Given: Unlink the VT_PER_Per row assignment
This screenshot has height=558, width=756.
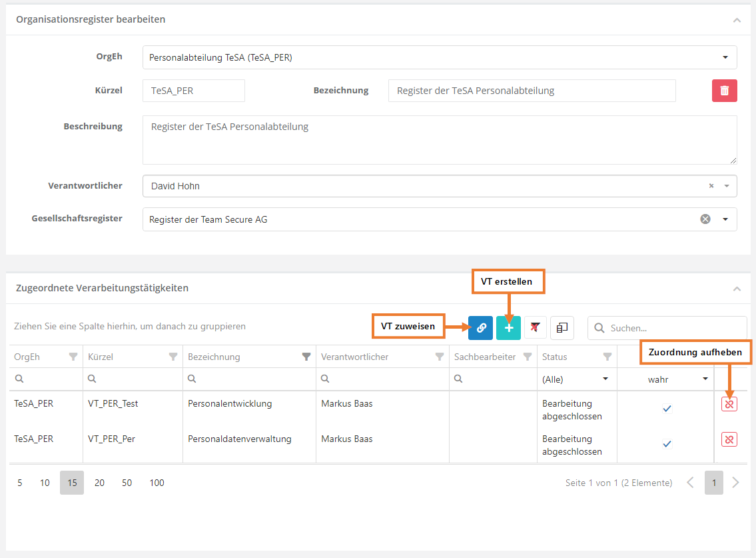Looking at the screenshot, I should click(729, 439).
